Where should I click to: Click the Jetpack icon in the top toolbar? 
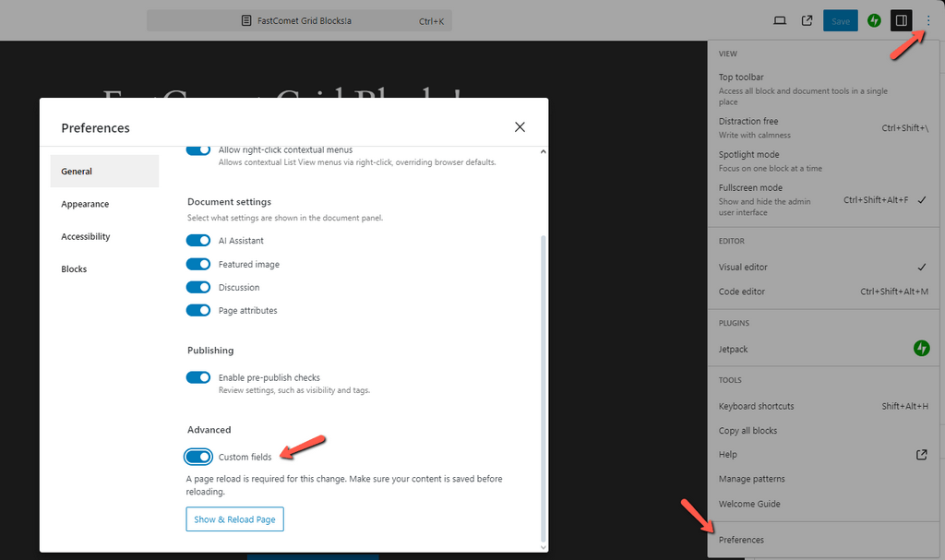[874, 19]
